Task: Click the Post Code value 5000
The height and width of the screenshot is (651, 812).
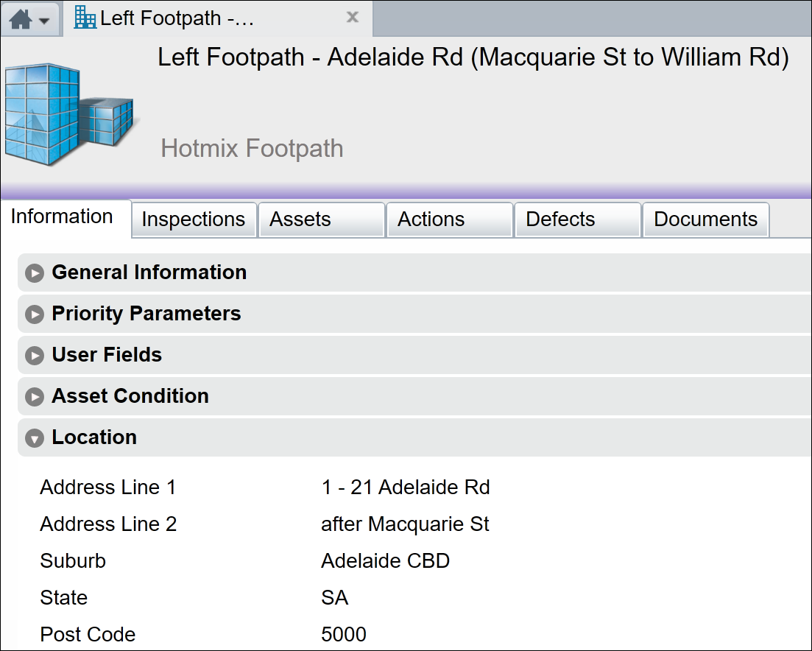Action: (x=344, y=635)
